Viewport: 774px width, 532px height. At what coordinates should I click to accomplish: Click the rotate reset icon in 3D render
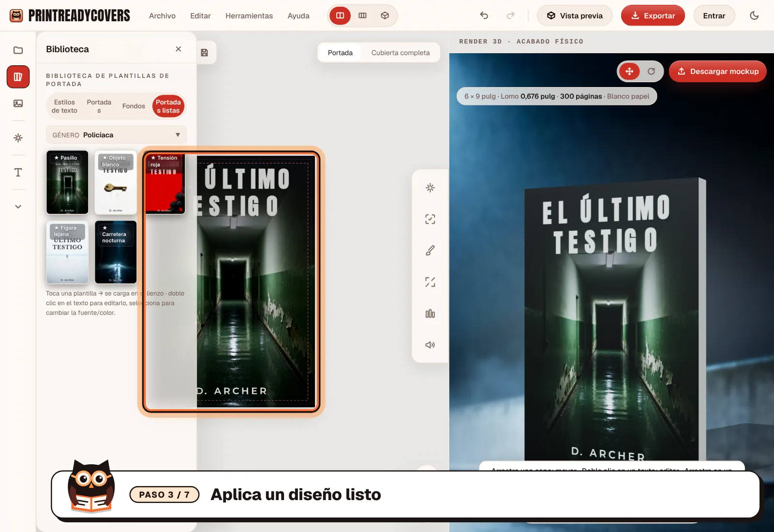tap(651, 72)
